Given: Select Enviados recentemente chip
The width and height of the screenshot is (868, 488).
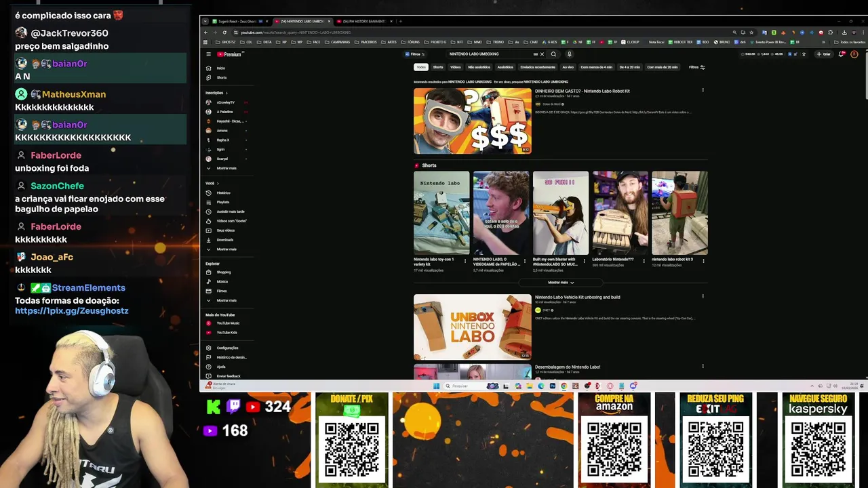Looking at the screenshot, I should click(x=538, y=67).
